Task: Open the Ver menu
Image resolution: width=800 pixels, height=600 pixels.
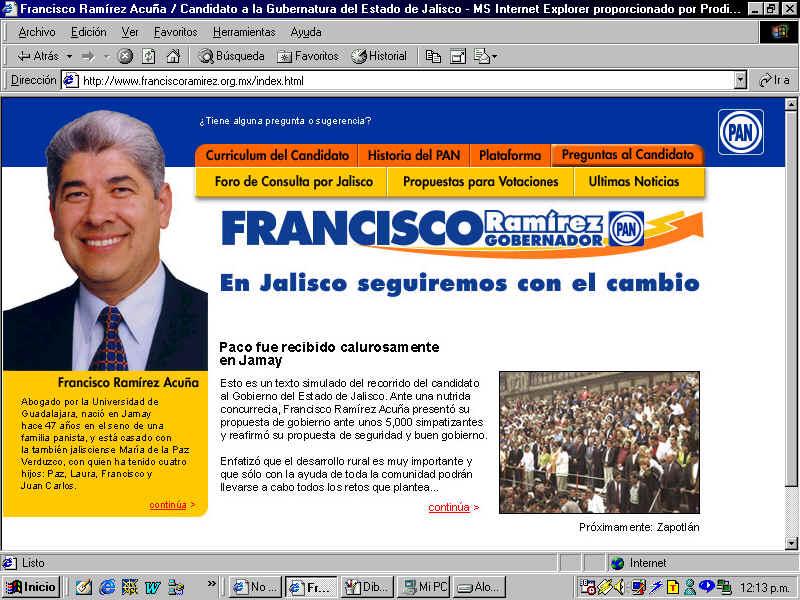Action: pos(130,32)
